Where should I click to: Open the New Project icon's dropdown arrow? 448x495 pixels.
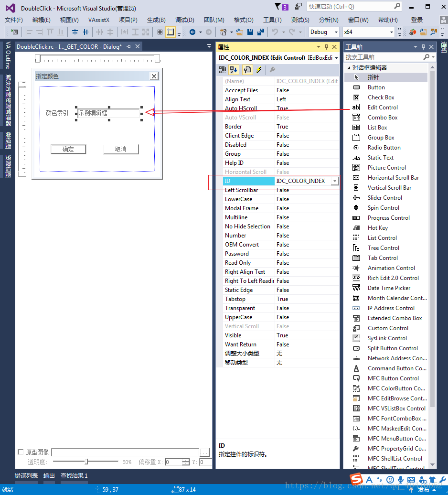[231, 32]
